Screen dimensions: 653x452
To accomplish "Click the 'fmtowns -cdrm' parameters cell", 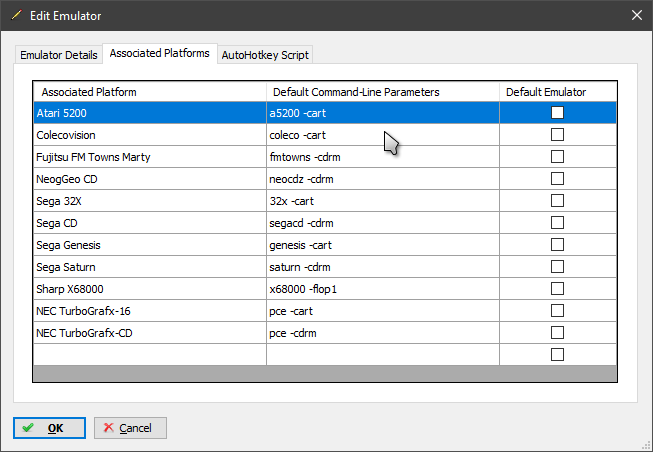I will 383,157.
